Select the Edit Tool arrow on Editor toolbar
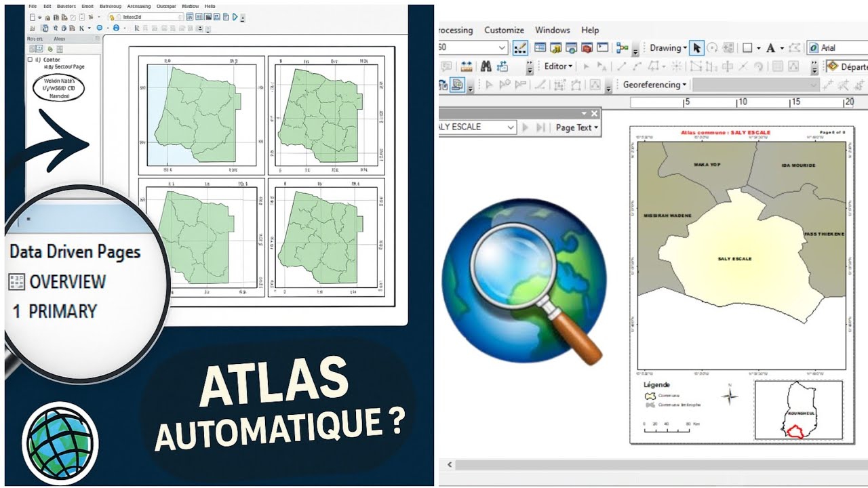The image size is (868, 488). [587, 66]
